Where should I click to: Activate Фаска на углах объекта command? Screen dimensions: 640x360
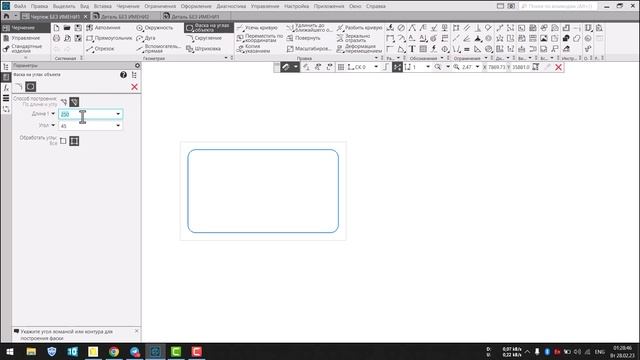(208, 28)
